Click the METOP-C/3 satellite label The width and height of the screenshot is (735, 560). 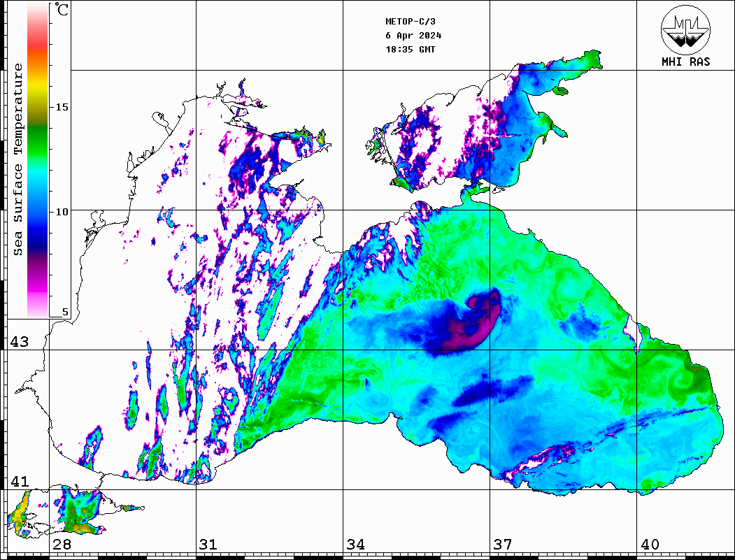tap(411, 22)
